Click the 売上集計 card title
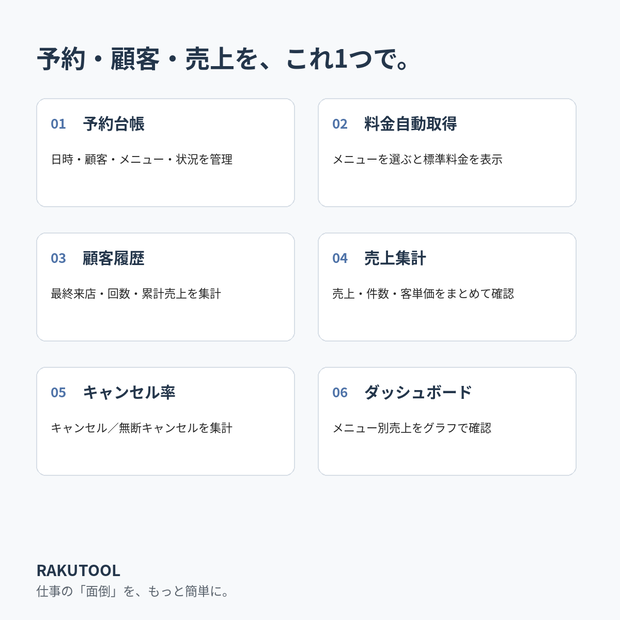This screenshot has width=620, height=620. click(395, 258)
